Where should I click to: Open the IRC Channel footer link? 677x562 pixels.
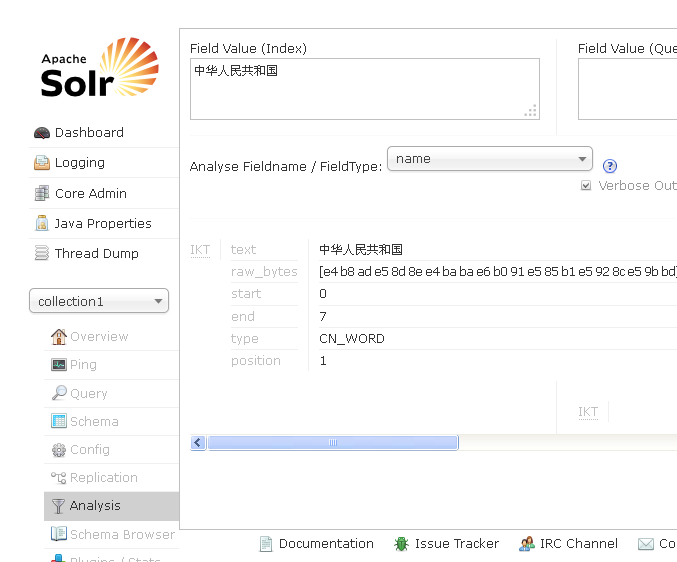[579, 543]
